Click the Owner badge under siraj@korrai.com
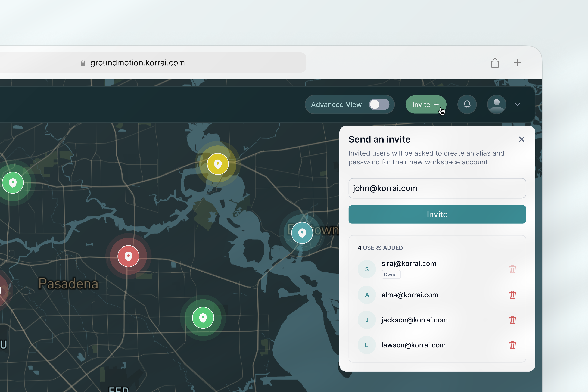Viewport: 588px width, 392px height. click(391, 274)
